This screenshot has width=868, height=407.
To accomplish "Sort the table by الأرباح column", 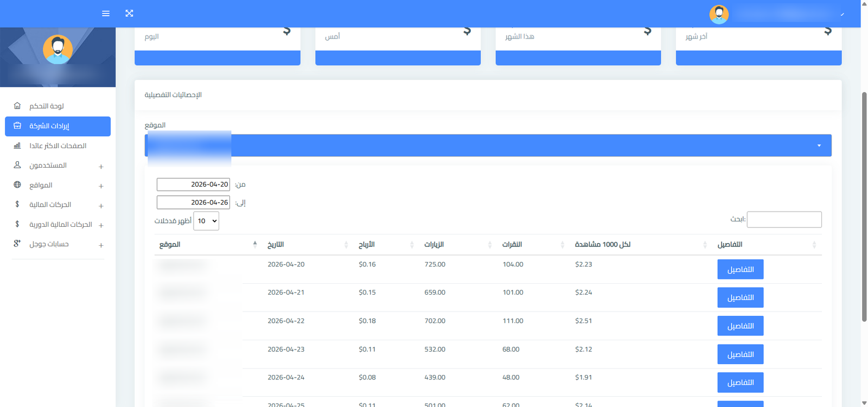I will [x=367, y=245].
